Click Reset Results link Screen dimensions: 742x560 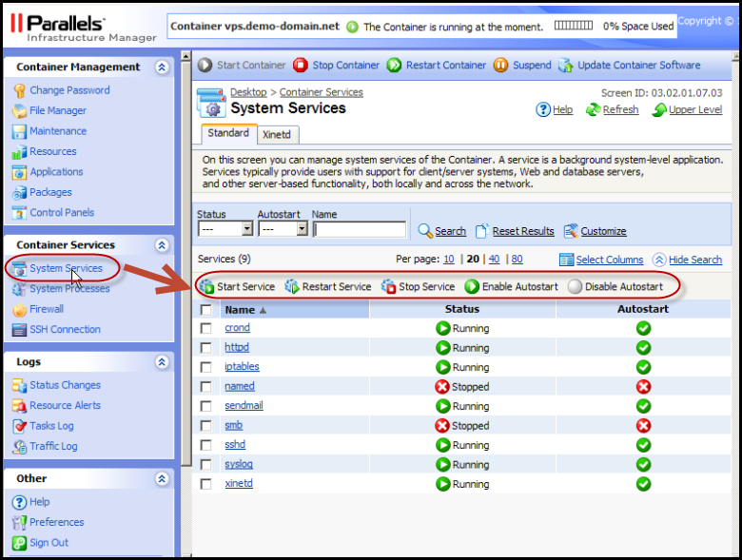[x=523, y=231]
